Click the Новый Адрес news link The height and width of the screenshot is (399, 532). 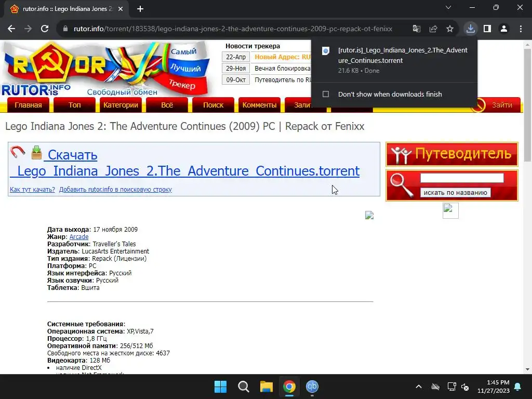[x=282, y=57]
